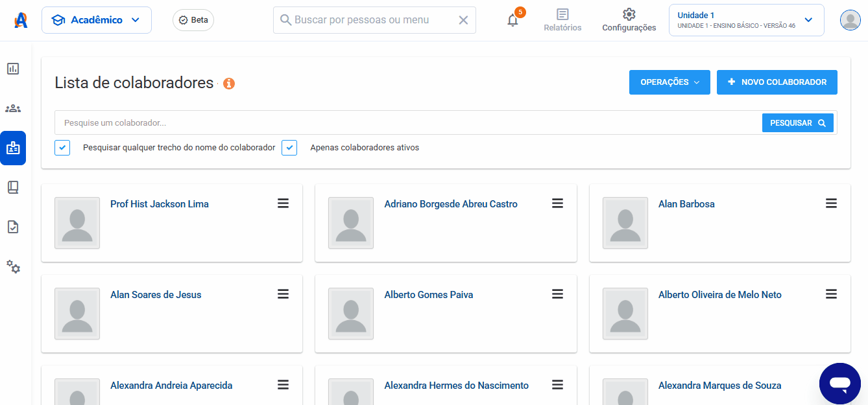Select the people group sidebar icon
Image resolution: width=868 pixels, height=405 pixels.
tap(13, 108)
